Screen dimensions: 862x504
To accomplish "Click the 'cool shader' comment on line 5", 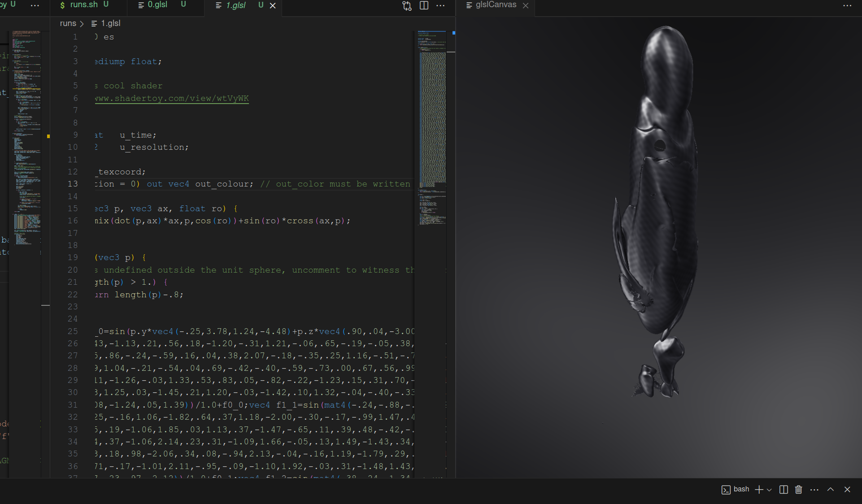I will pos(133,86).
